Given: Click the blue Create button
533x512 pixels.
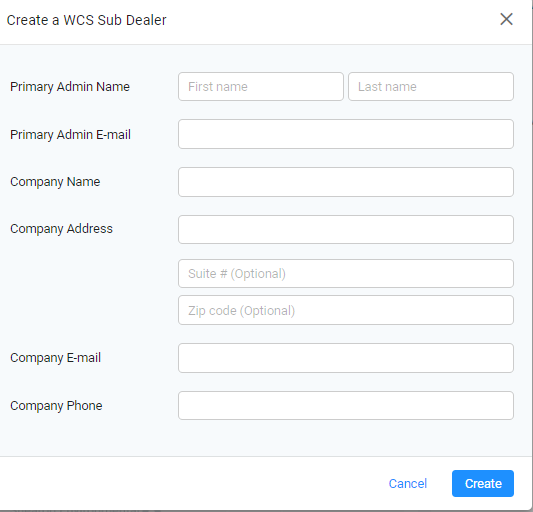Looking at the screenshot, I should [483, 483].
